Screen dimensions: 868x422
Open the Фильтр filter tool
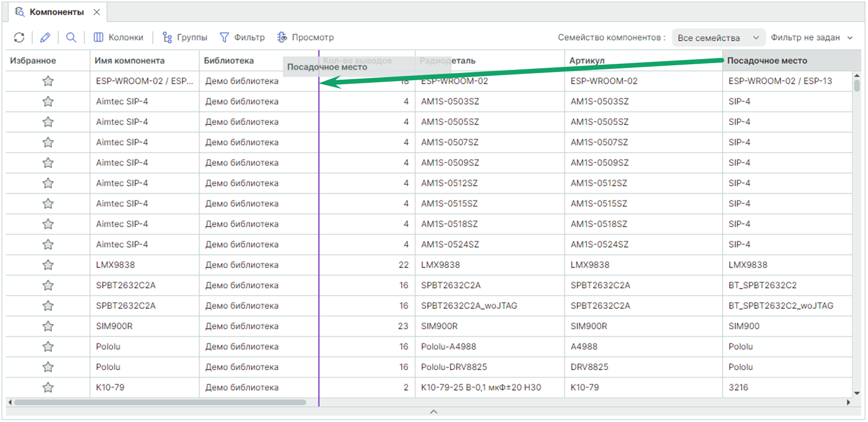point(242,38)
